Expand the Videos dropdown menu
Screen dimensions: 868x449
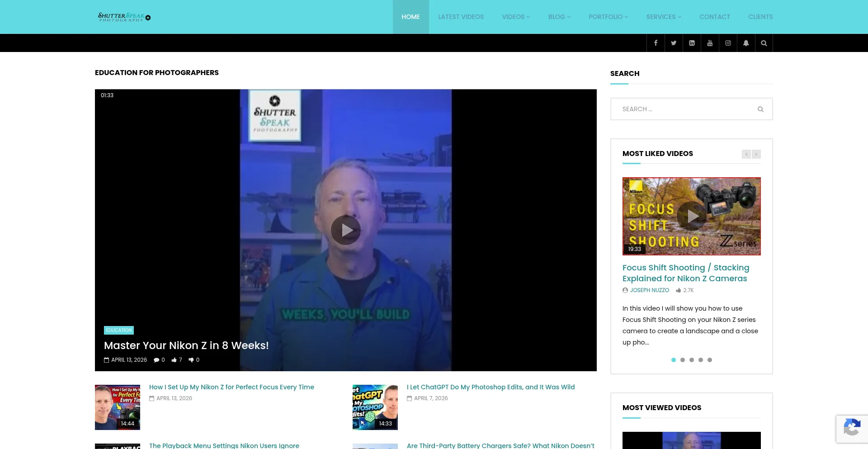coord(516,17)
